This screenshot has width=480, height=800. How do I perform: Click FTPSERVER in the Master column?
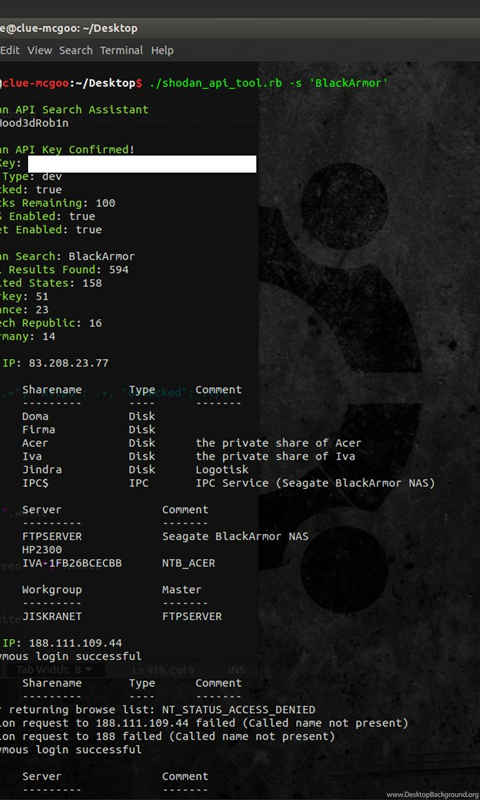pyautogui.click(x=192, y=616)
